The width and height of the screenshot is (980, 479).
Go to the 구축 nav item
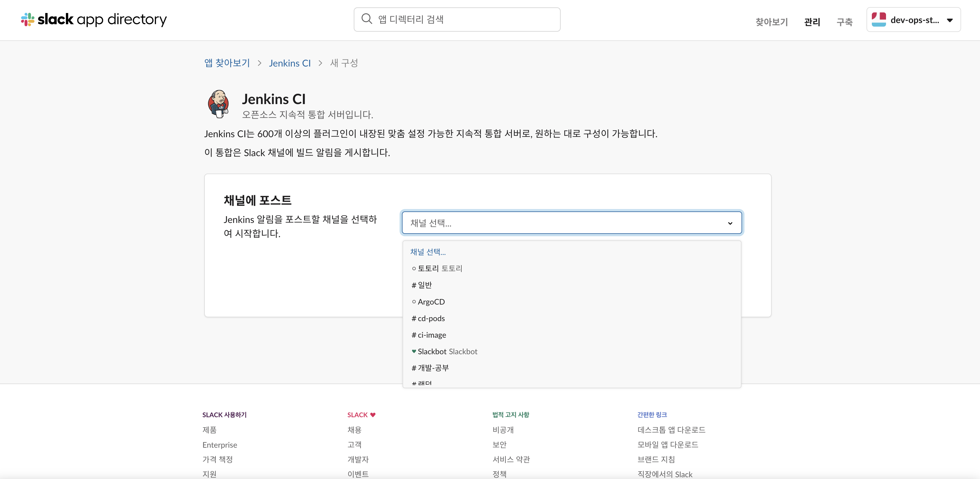(844, 22)
